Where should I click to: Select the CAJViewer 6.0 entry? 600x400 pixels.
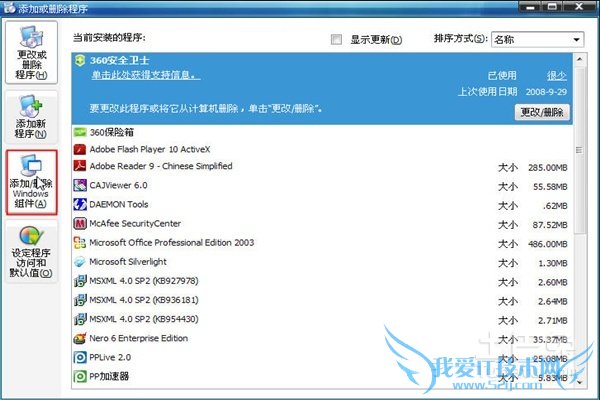coord(322,185)
